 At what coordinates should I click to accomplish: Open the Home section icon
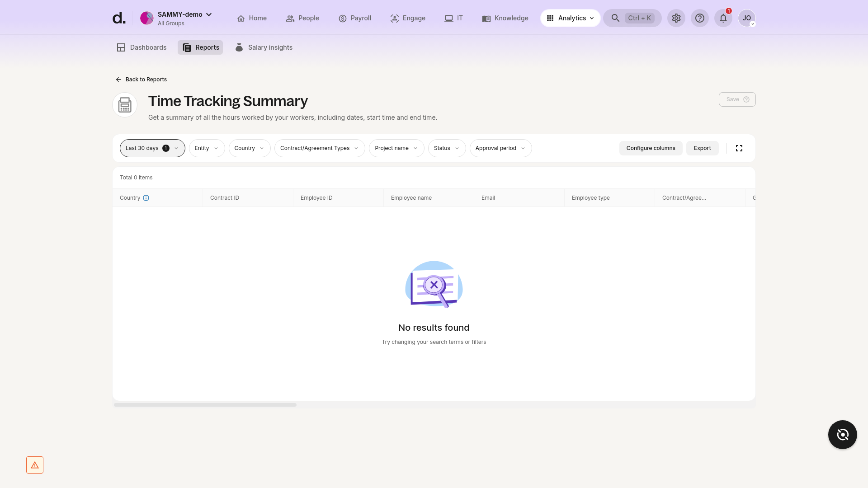coord(241,18)
